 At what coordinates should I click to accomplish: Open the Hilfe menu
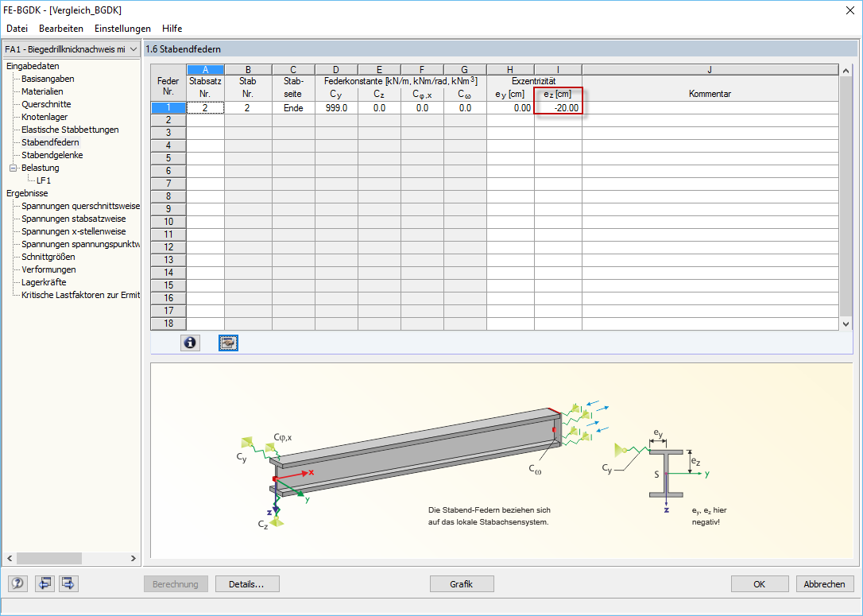coord(172,29)
